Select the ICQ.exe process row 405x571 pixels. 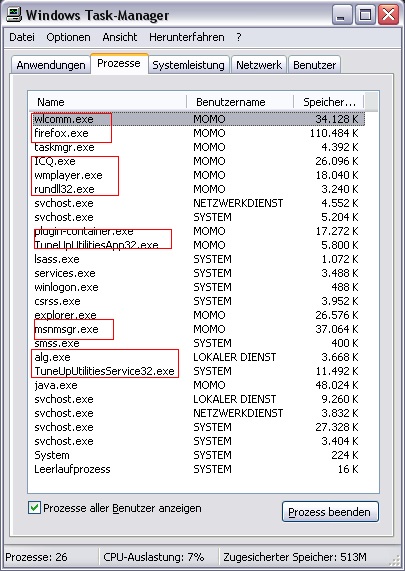pos(197,161)
